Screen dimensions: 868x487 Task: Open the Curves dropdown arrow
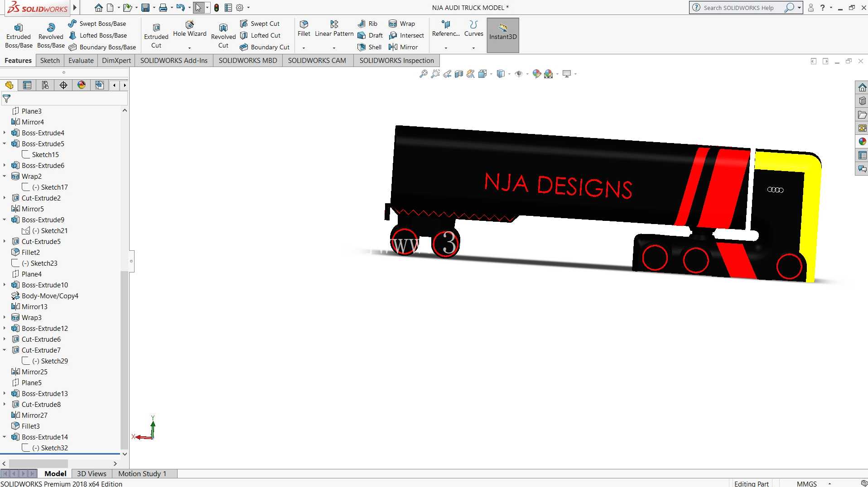(473, 48)
